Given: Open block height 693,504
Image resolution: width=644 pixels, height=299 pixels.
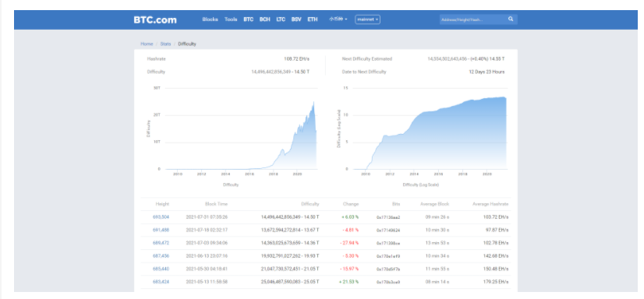Looking at the screenshot, I should 161,217.
